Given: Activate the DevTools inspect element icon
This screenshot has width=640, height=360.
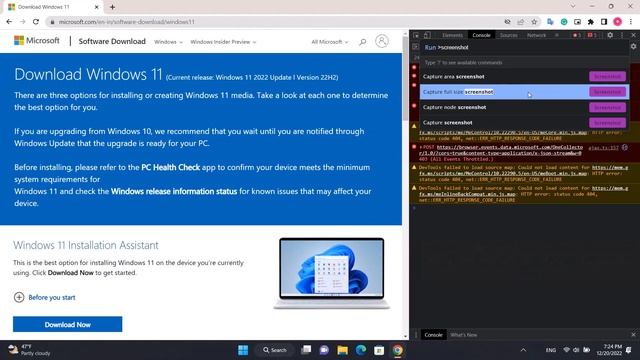Looking at the screenshot, I should tap(416, 35).
